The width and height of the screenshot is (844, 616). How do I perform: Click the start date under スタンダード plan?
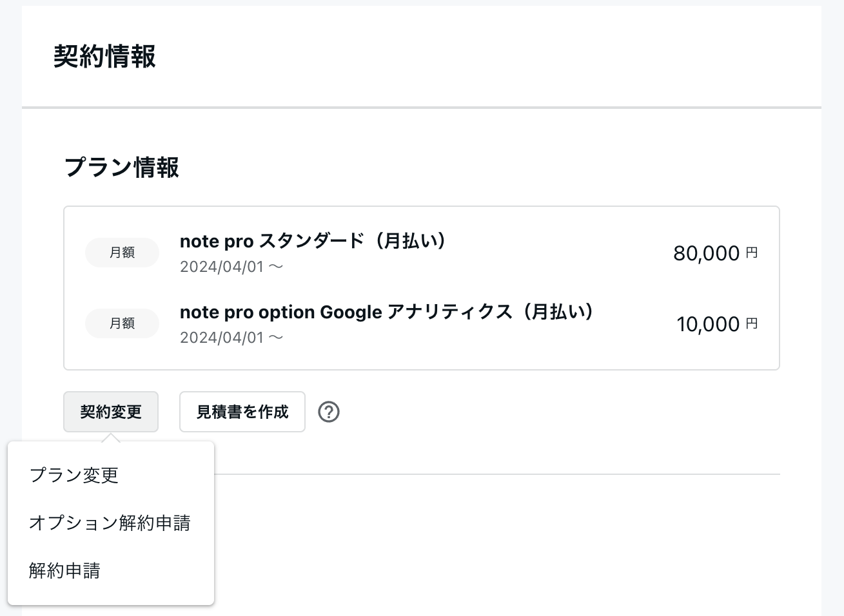point(231,267)
